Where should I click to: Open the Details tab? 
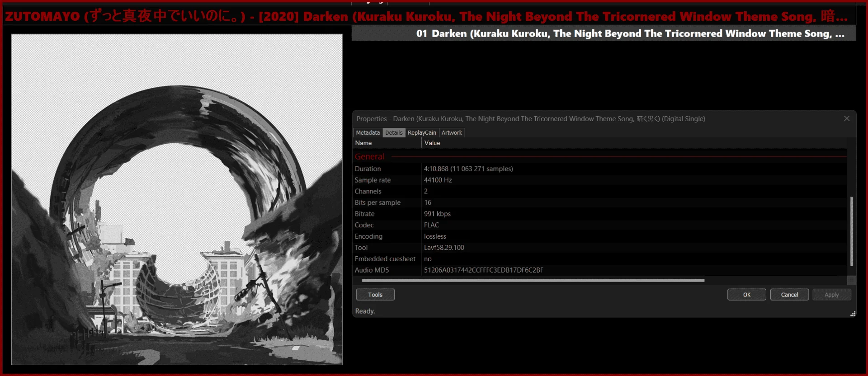(394, 133)
